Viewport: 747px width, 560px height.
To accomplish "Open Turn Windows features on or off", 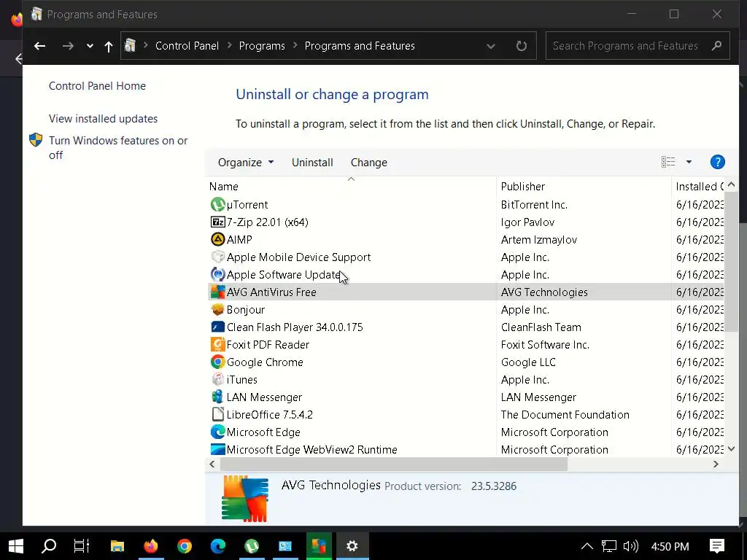I will (118, 147).
